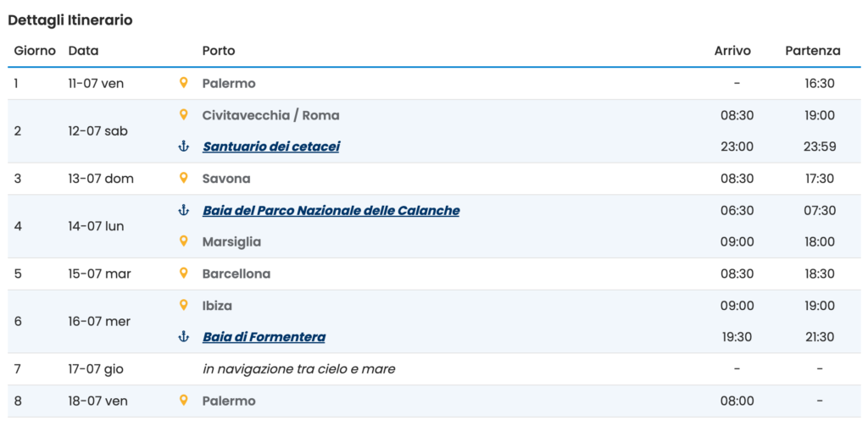Click the anchor icon beside Baia di Formentera
The image size is (868, 426).
184,336
